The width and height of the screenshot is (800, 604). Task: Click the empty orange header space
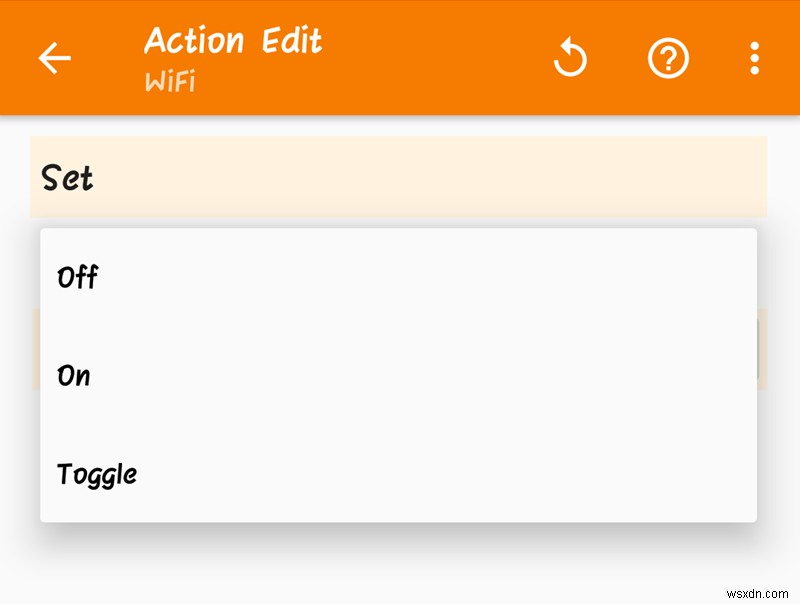[x=440, y=60]
